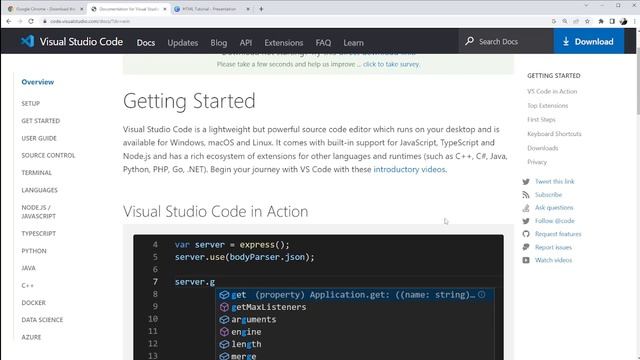The height and width of the screenshot is (360, 640).
Task: Expand the SETUP section in sidebar
Action: point(31,104)
